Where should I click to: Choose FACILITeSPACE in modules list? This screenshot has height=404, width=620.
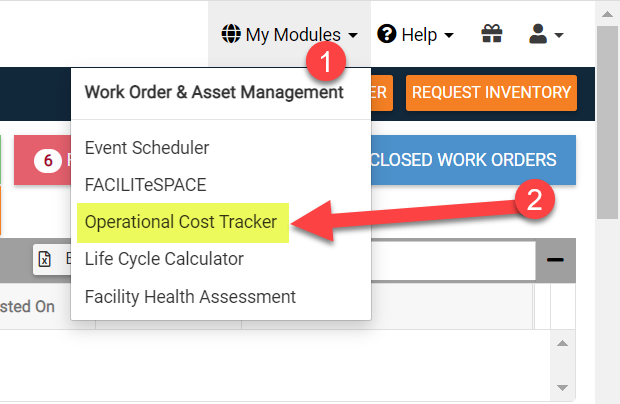[x=146, y=185]
